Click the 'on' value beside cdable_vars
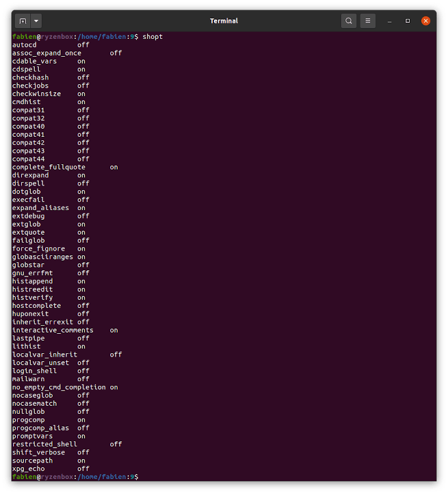Viewport: 448px width, 494px height. 81,61
